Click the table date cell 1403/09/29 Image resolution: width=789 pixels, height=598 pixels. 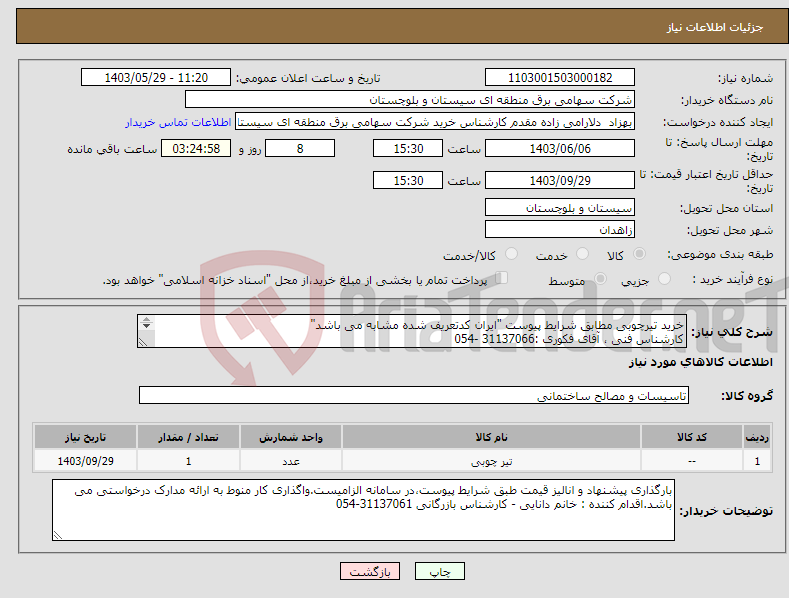(85, 461)
